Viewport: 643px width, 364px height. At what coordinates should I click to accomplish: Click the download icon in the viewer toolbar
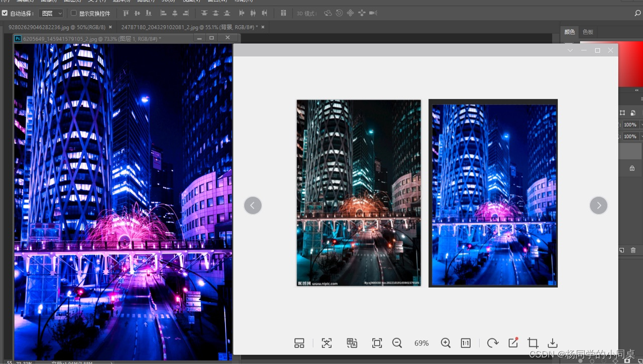point(553,343)
